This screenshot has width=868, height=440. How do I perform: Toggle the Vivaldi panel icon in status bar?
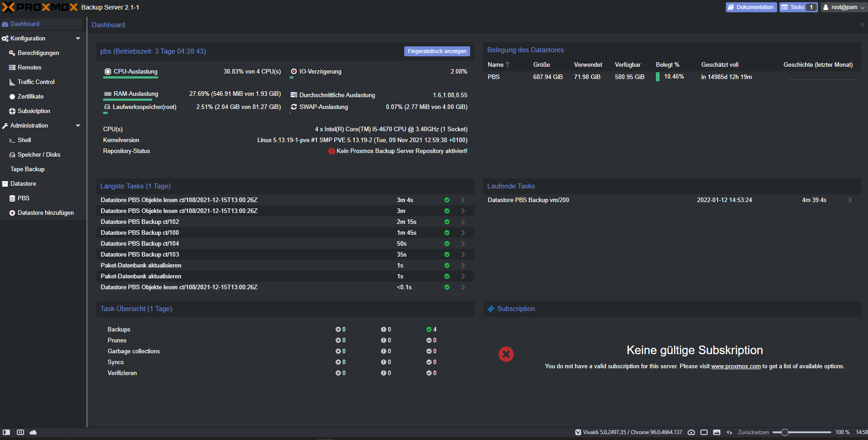(x=6, y=432)
